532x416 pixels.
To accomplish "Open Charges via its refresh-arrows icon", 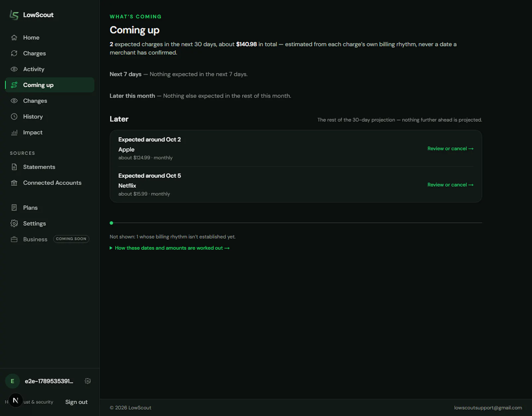I will point(14,53).
